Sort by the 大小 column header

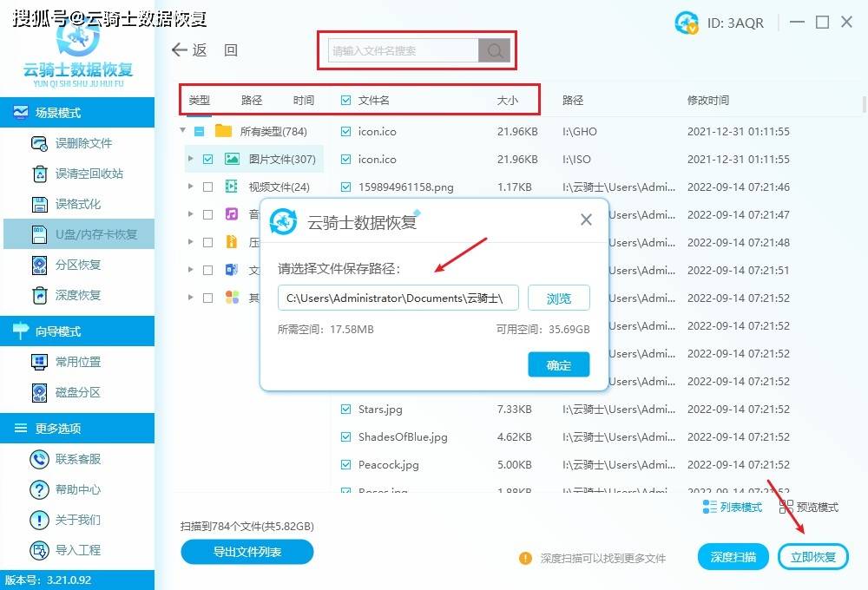pyautogui.click(x=508, y=100)
